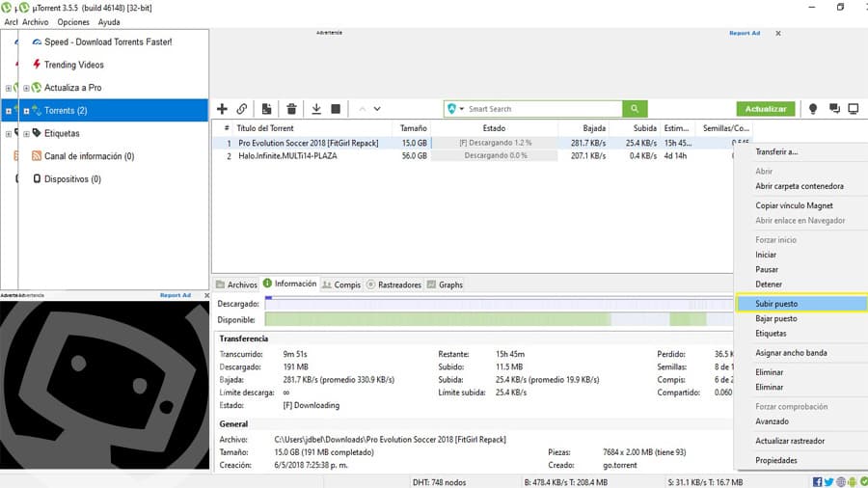Image resolution: width=868 pixels, height=488 pixels.
Task: Select Actualiza a Pro in the sidebar
Action: 72,88
